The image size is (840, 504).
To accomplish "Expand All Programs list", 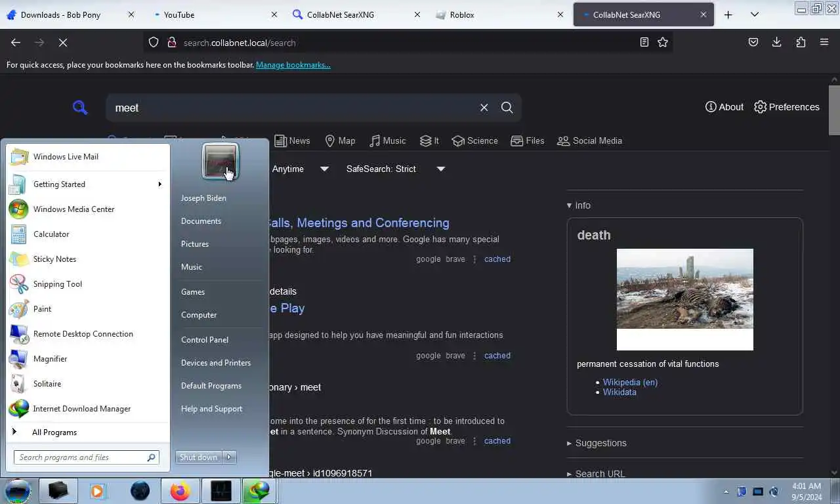I will pyautogui.click(x=88, y=432).
